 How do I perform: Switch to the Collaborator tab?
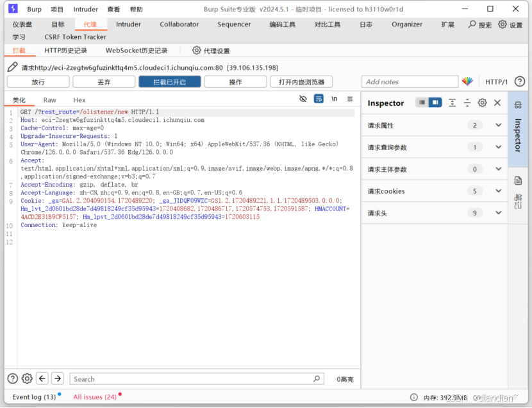[x=179, y=24]
